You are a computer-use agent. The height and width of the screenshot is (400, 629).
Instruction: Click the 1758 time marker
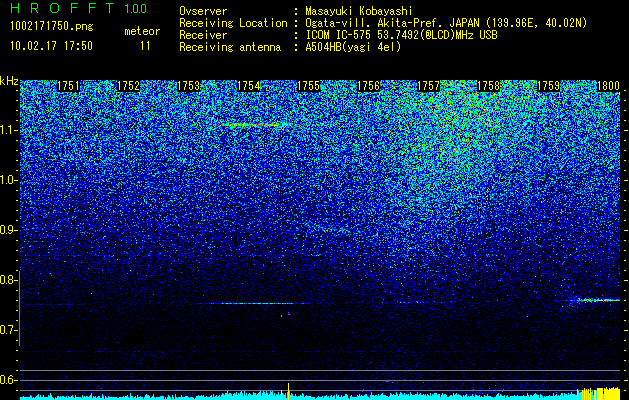point(489,86)
